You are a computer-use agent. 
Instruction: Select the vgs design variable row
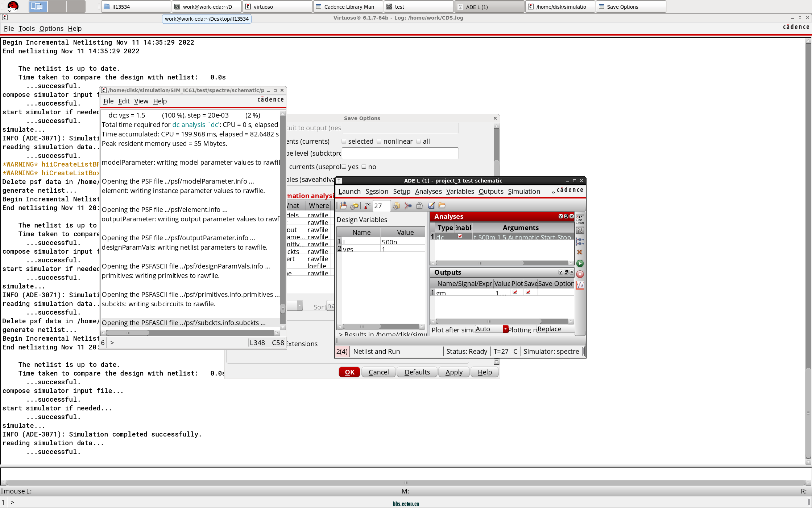coord(381,249)
